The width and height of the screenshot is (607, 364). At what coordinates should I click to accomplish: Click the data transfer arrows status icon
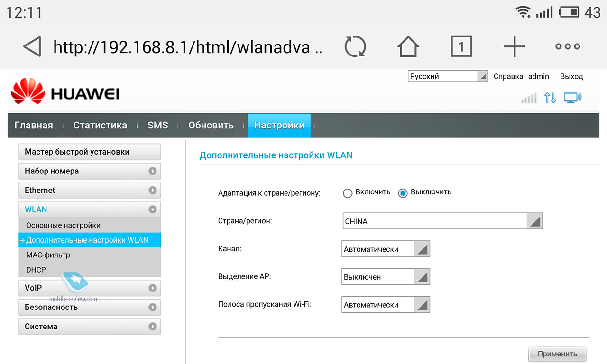point(550,98)
